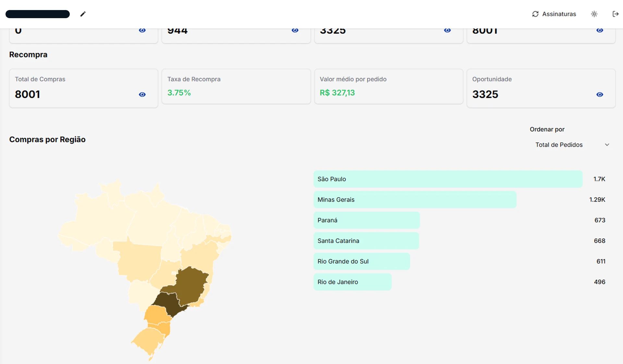Click the chevron of Ordenar por dropdown
The image size is (623, 364).
[x=607, y=145]
